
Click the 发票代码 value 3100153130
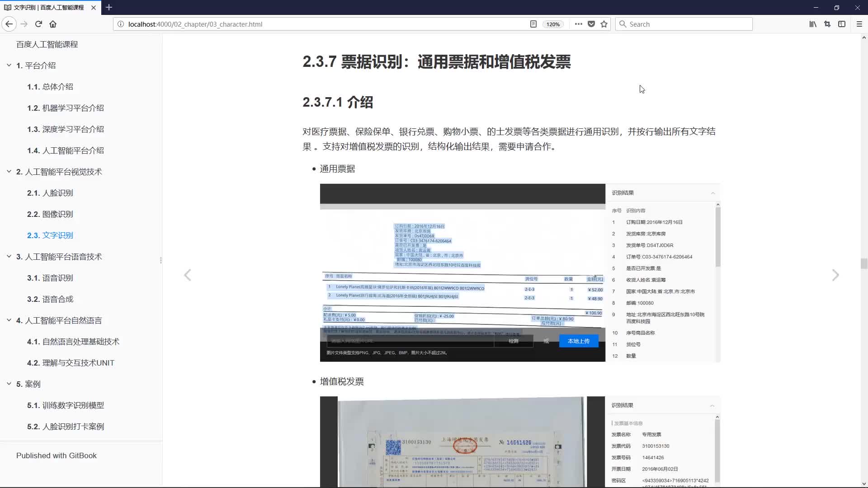pos(656,446)
